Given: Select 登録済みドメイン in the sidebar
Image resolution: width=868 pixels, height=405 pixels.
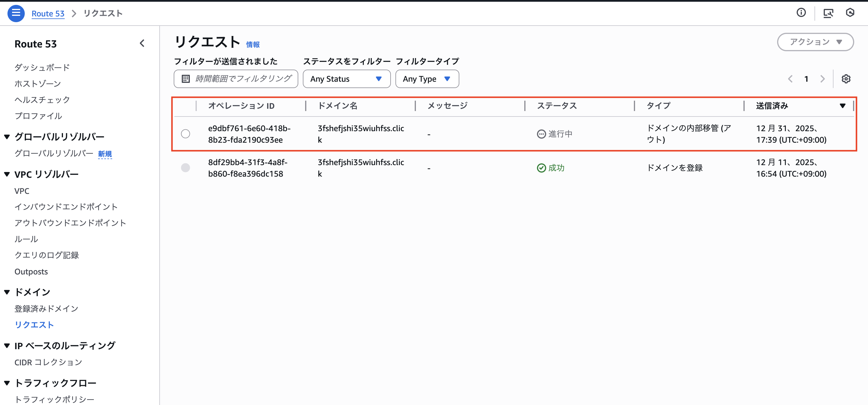Looking at the screenshot, I should pos(46,308).
